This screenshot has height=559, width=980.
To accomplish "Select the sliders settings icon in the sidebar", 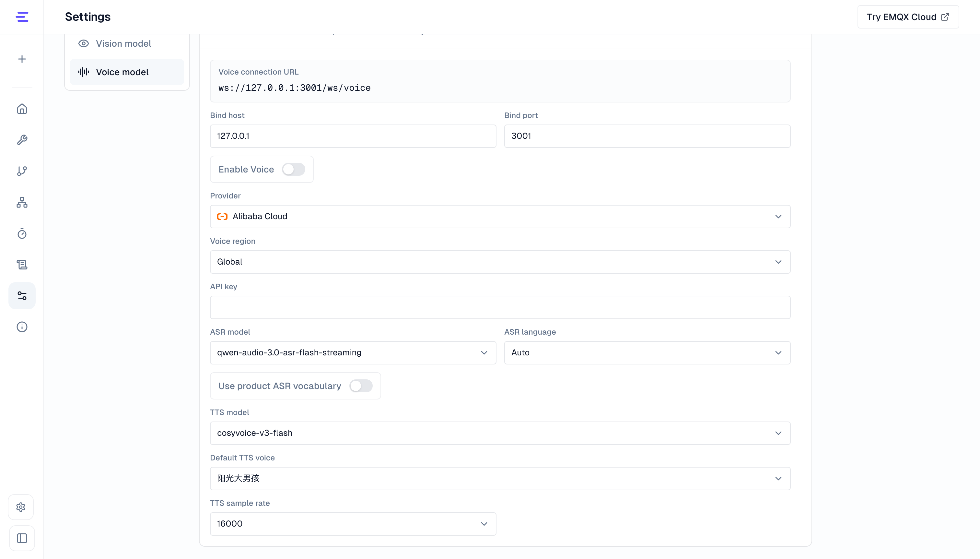I will 22,296.
